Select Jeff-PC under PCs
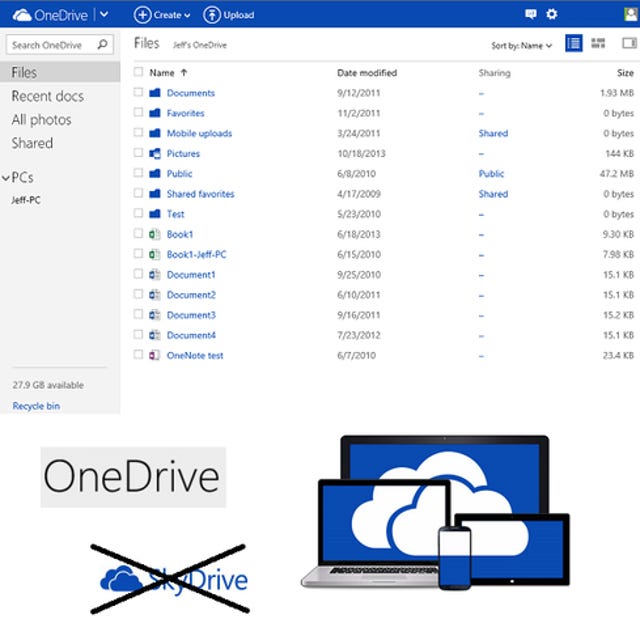The height and width of the screenshot is (640, 640). point(26,200)
